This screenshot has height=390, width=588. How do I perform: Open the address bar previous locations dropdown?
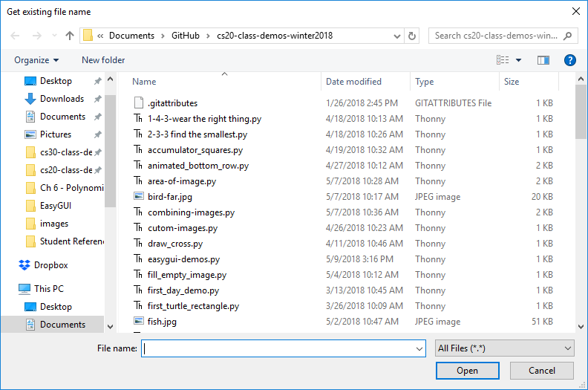point(396,36)
